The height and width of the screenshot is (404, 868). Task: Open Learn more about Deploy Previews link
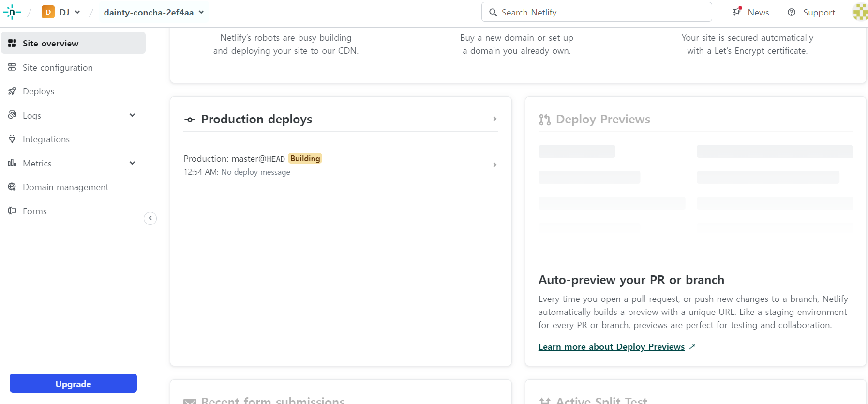612,347
